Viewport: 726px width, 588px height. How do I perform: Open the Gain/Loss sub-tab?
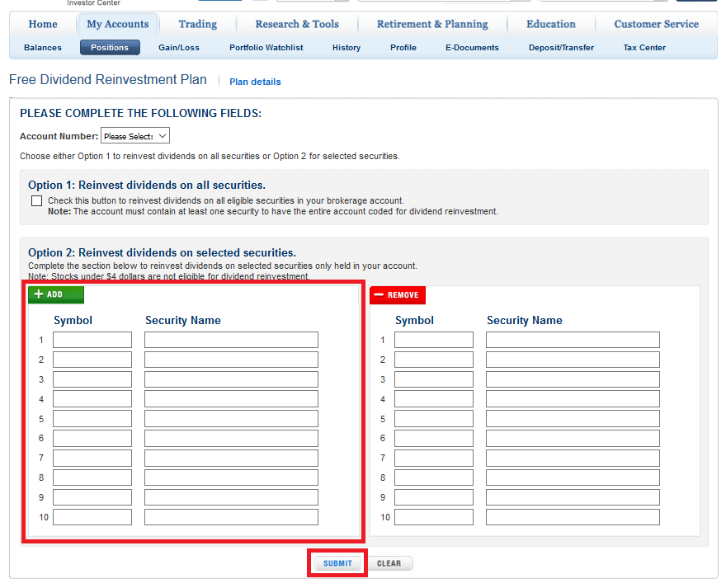pos(179,48)
